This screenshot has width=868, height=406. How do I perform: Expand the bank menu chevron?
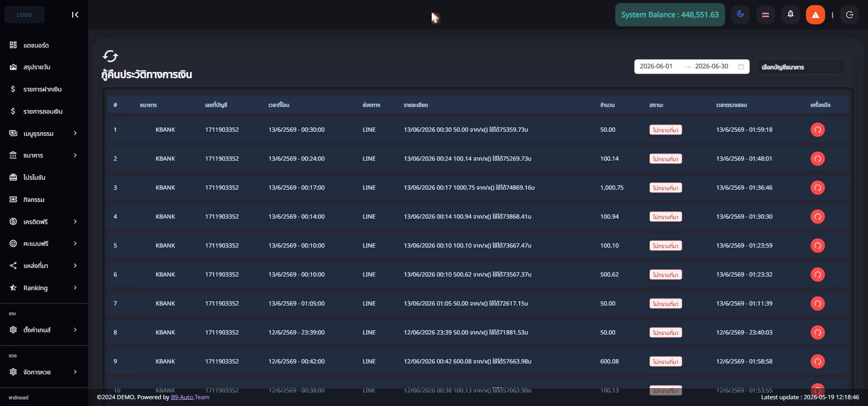click(x=75, y=155)
